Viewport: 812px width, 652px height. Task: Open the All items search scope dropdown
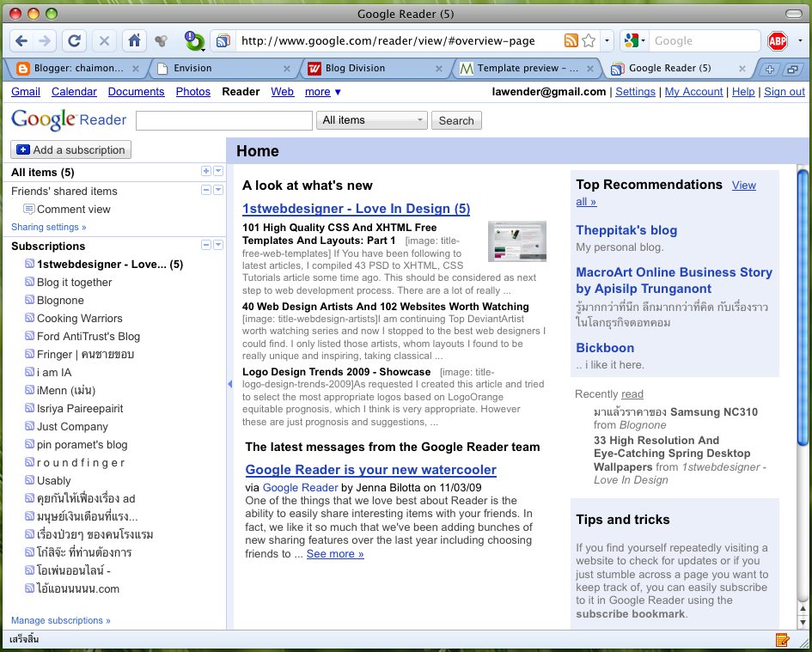372,120
